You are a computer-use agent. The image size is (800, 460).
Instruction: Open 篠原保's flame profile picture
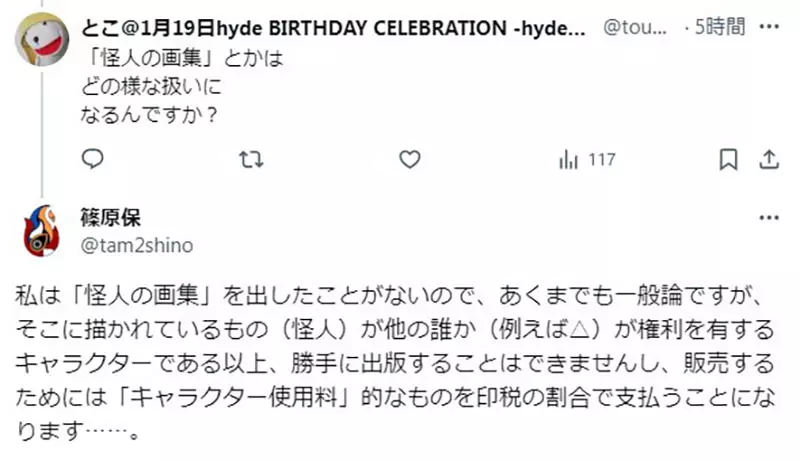[x=41, y=231]
